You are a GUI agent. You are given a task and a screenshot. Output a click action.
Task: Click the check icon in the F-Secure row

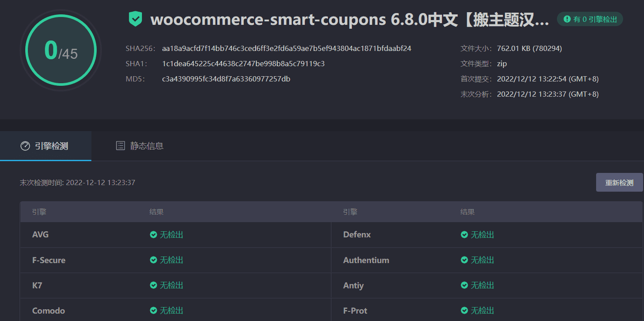pyautogui.click(x=153, y=260)
